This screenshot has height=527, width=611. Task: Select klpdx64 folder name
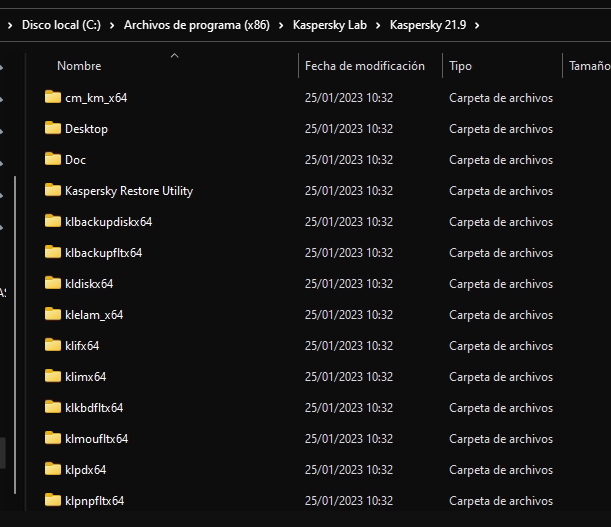pos(85,470)
